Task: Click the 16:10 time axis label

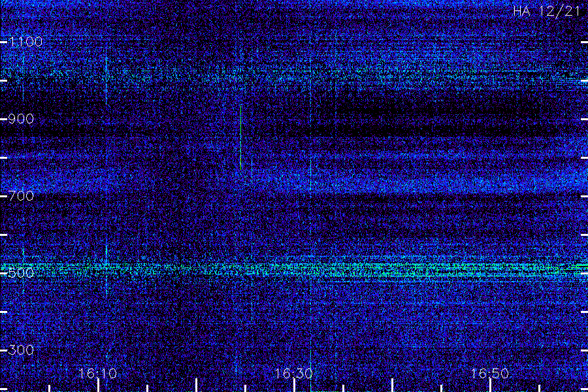Action: tap(97, 373)
